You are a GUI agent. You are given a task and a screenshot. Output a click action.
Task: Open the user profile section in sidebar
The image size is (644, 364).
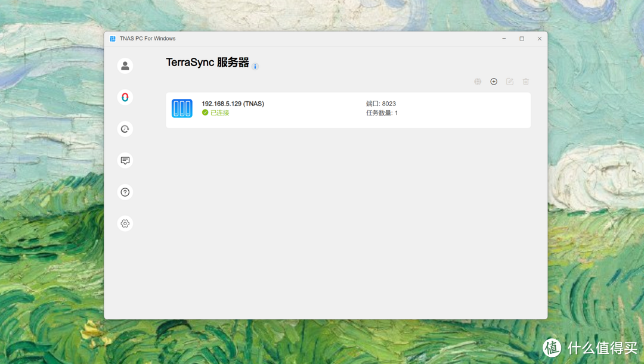[x=125, y=66]
